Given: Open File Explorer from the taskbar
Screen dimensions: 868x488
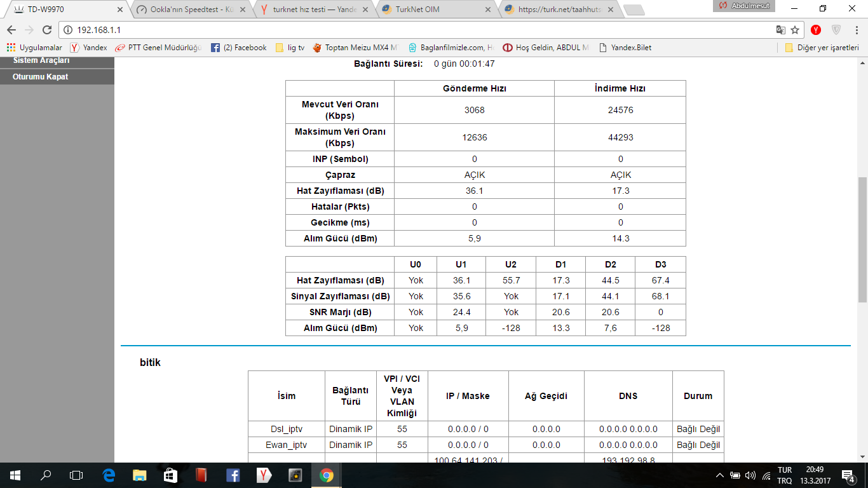Looking at the screenshot, I should [x=140, y=475].
